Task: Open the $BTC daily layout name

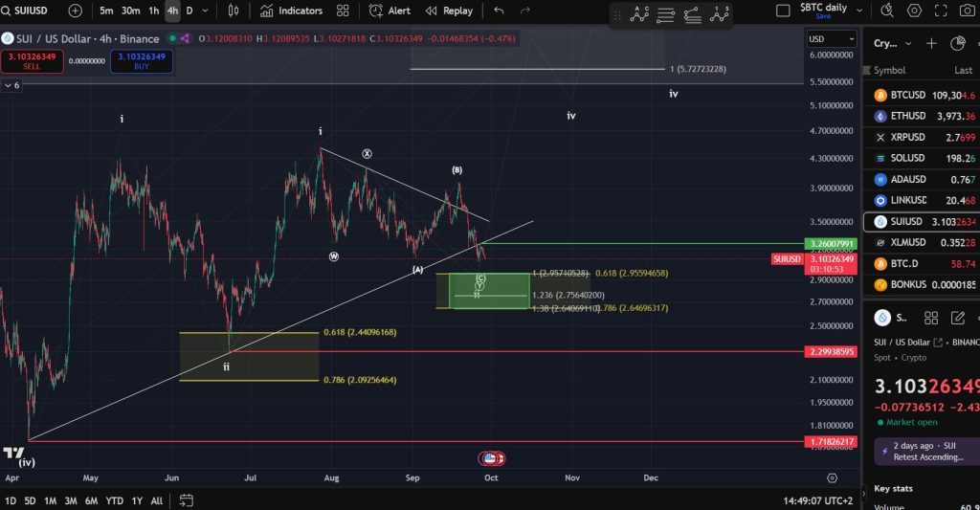Action: click(x=823, y=10)
